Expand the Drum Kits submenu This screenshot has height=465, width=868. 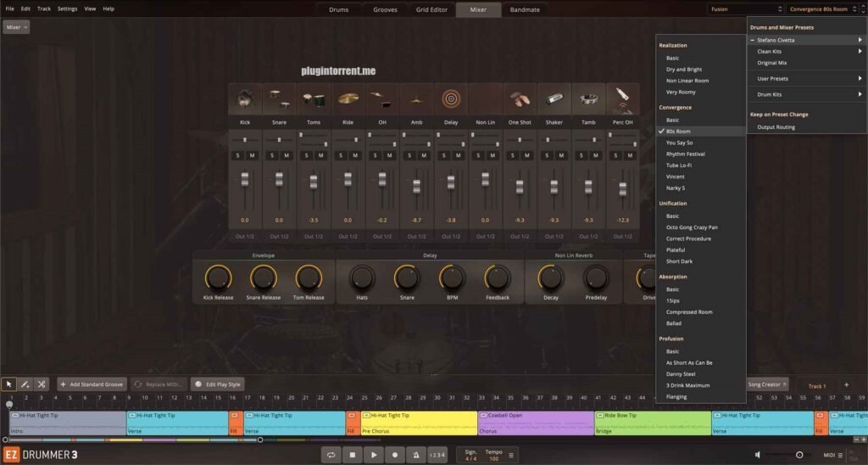click(x=807, y=95)
